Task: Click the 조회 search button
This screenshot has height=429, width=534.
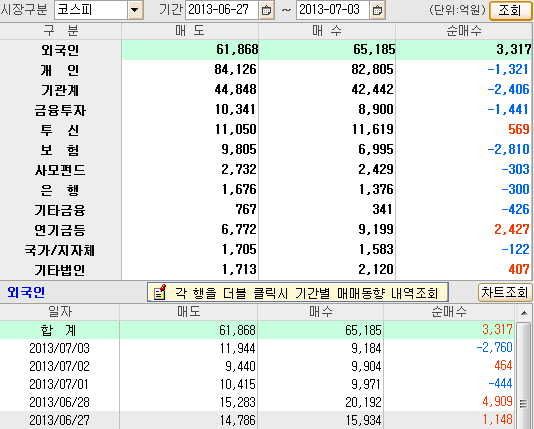Action: point(510,11)
